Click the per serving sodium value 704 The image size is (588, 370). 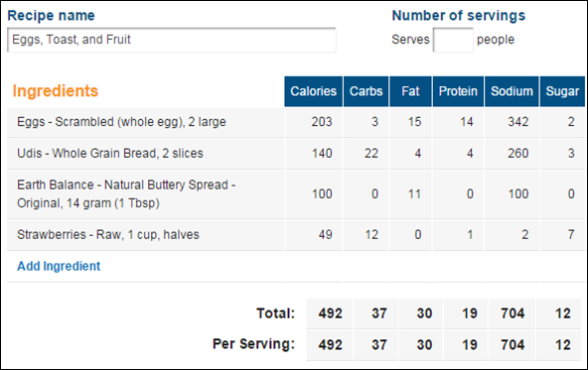(x=513, y=345)
